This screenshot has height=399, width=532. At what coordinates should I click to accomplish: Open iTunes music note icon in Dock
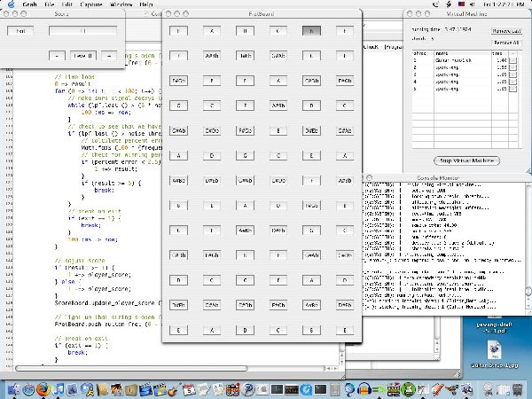(x=59, y=389)
